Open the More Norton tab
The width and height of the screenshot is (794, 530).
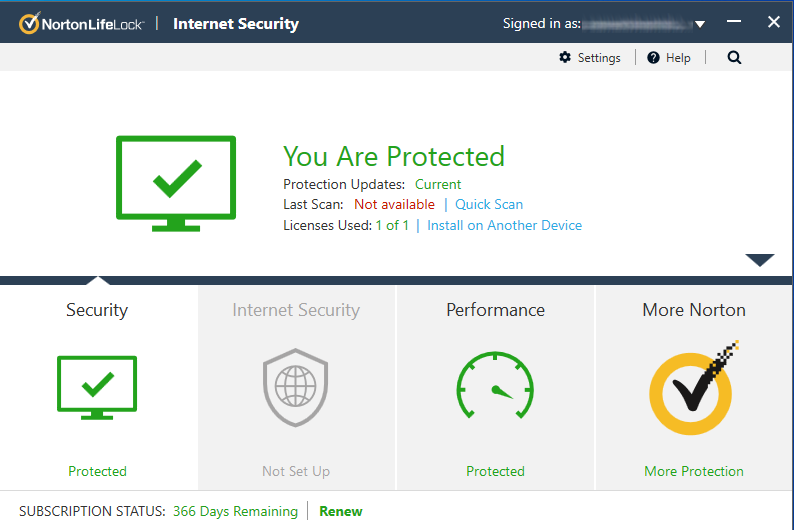(x=694, y=310)
